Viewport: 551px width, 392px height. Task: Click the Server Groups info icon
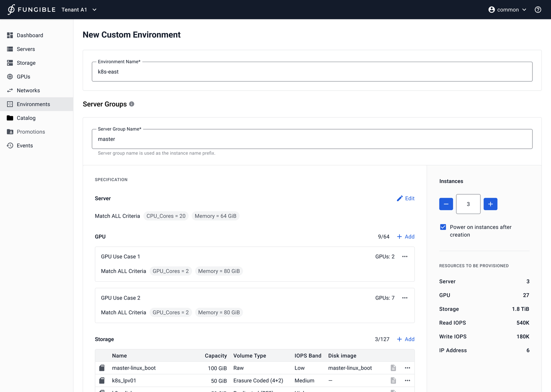[132, 104]
